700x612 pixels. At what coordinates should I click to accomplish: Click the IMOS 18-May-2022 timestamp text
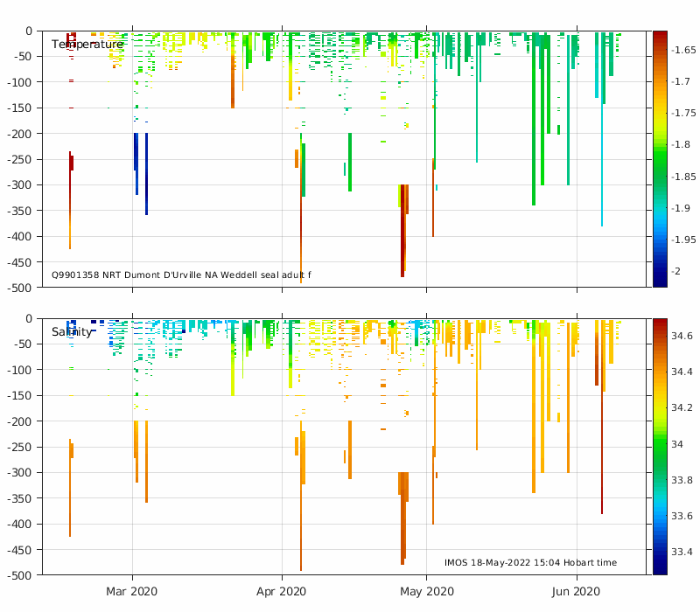(530, 562)
